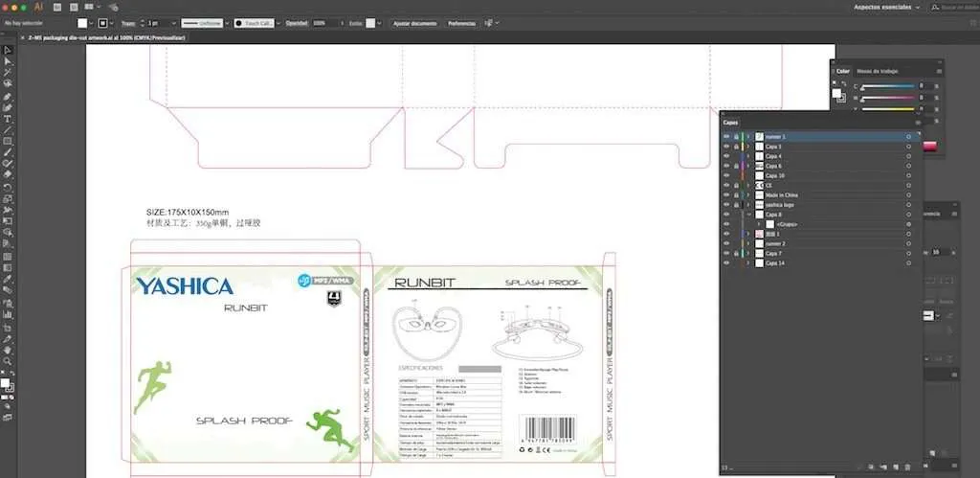The height and width of the screenshot is (478, 980).
Task: Toggle visibility of Made in China layer
Action: pyautogui.click(x=726, y=195)
